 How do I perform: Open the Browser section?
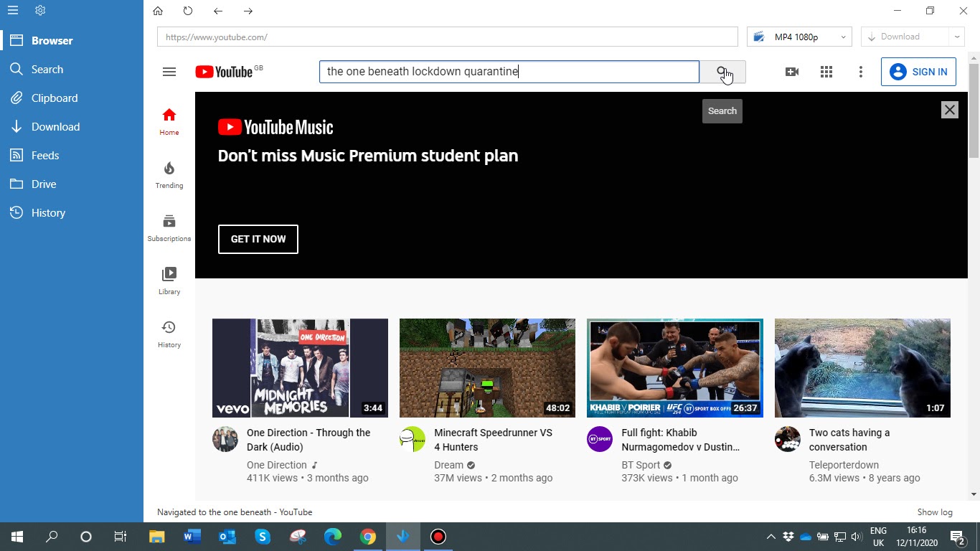72,41
